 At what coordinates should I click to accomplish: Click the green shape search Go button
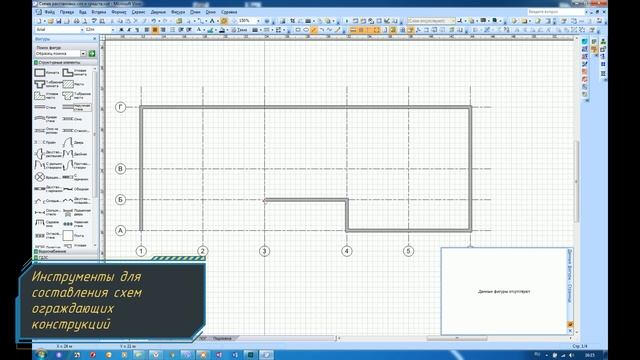(92, 53)
